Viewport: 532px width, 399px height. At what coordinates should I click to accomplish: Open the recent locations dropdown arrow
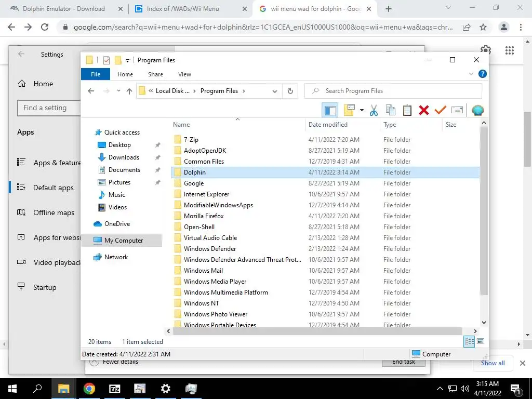click(118, 91)
